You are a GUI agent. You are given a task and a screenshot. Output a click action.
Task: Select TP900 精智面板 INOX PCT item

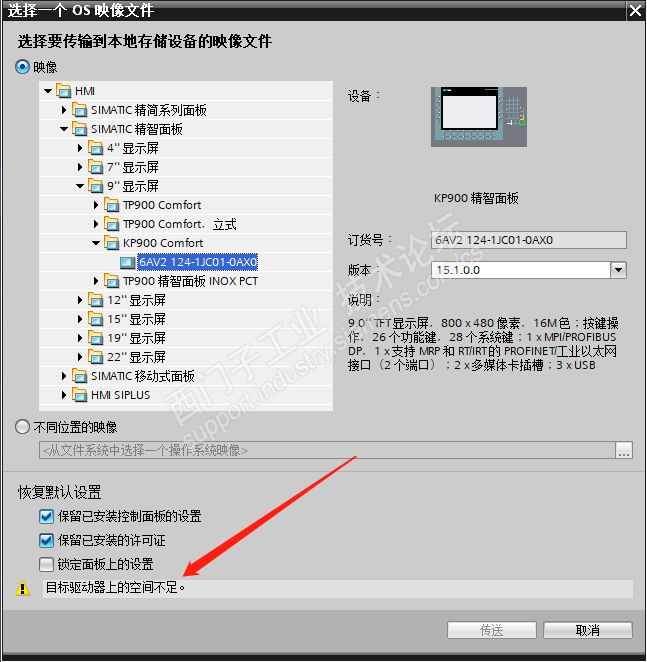(x=190, y=281)
